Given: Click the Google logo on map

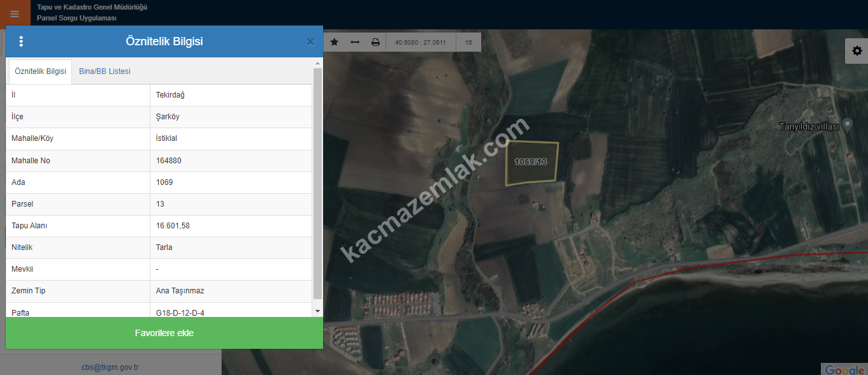Looking at the screenshot, I should pos(844,369).
